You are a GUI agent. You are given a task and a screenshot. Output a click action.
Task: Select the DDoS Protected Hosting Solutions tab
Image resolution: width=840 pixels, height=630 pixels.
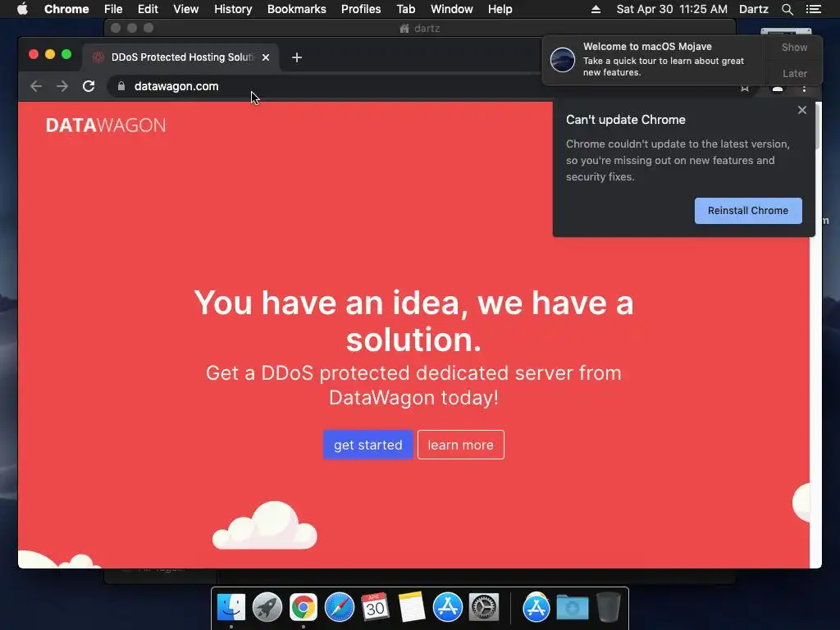point(180,57)
